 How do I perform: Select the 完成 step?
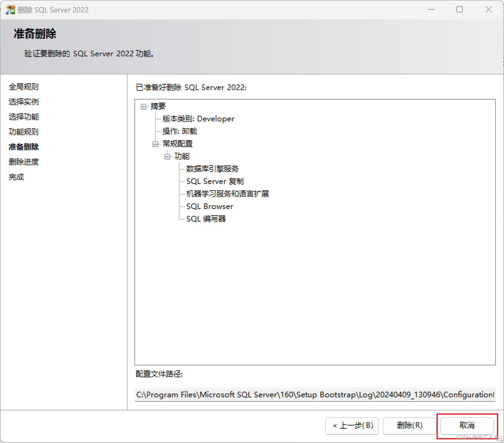(16, 177)
